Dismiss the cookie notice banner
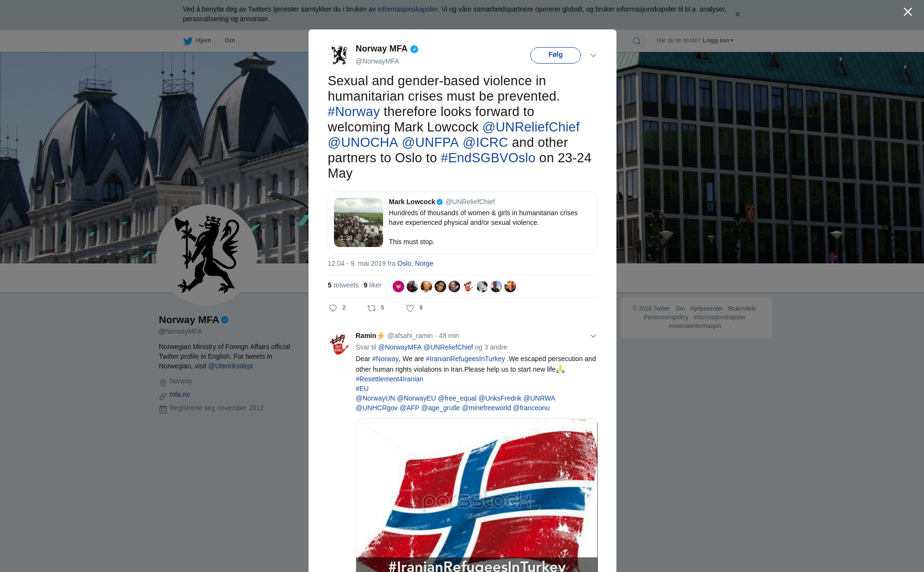Screen dimensions: 924x572 (x=738, y=14)
